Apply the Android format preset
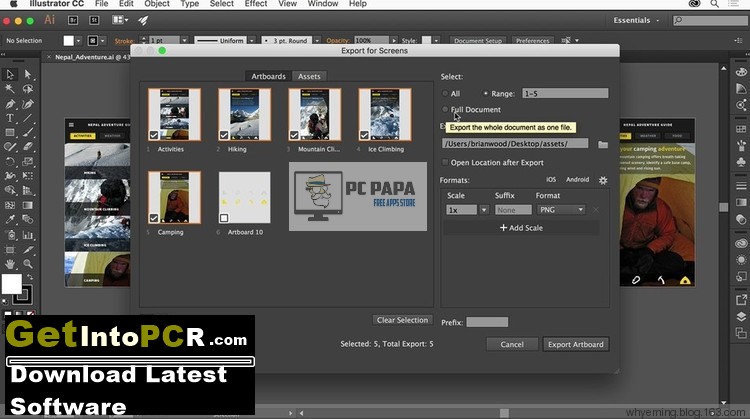 577,180
